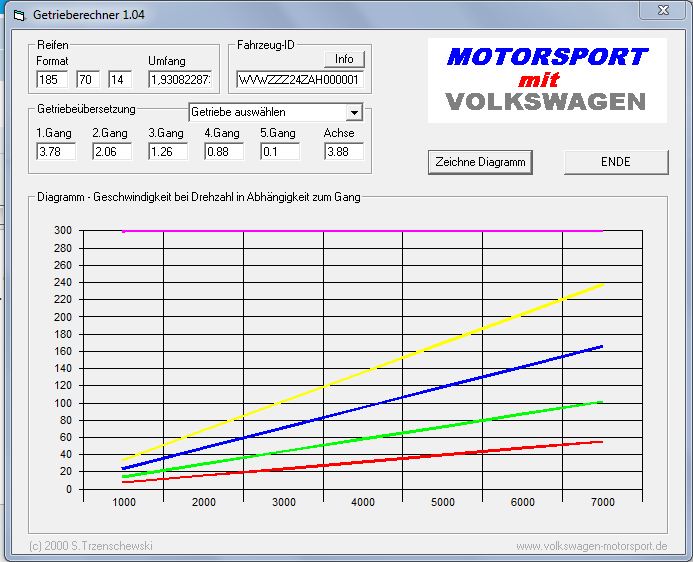Click the Motorsport mit Volkswagen logo
This screenshot has width=693, height=562.
547,79
